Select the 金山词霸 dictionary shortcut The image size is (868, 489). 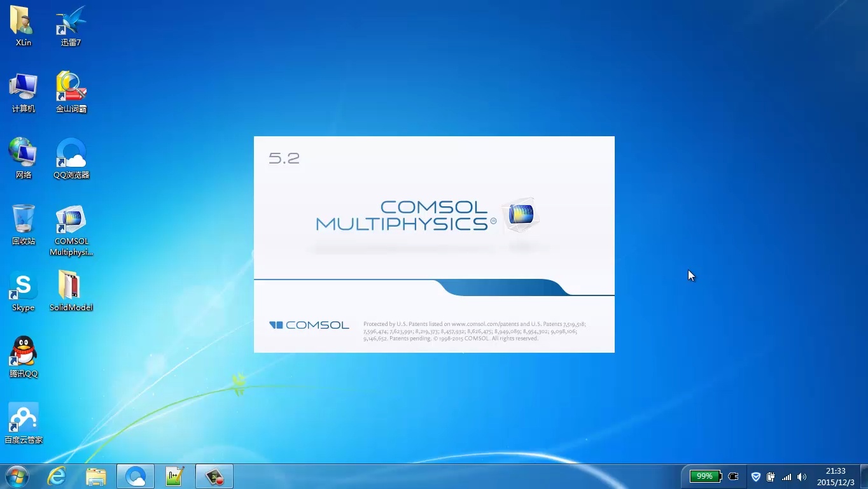(x=71, y=88)
